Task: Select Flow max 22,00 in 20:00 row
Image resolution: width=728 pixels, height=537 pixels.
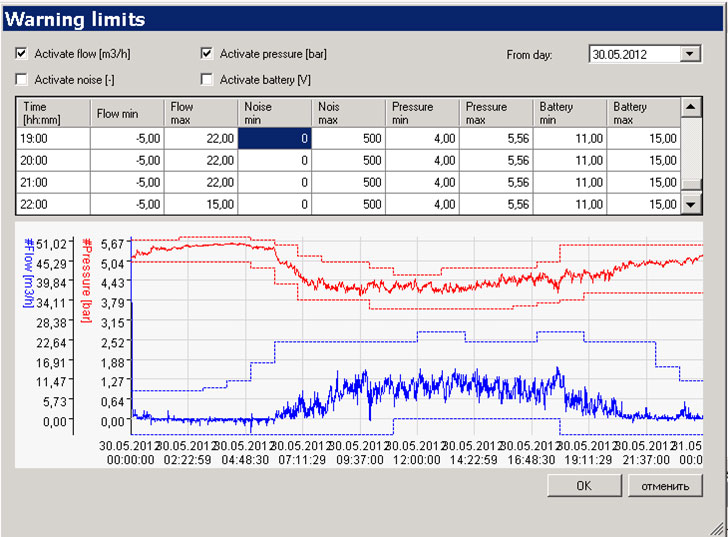Action: [x=201, y=160]
